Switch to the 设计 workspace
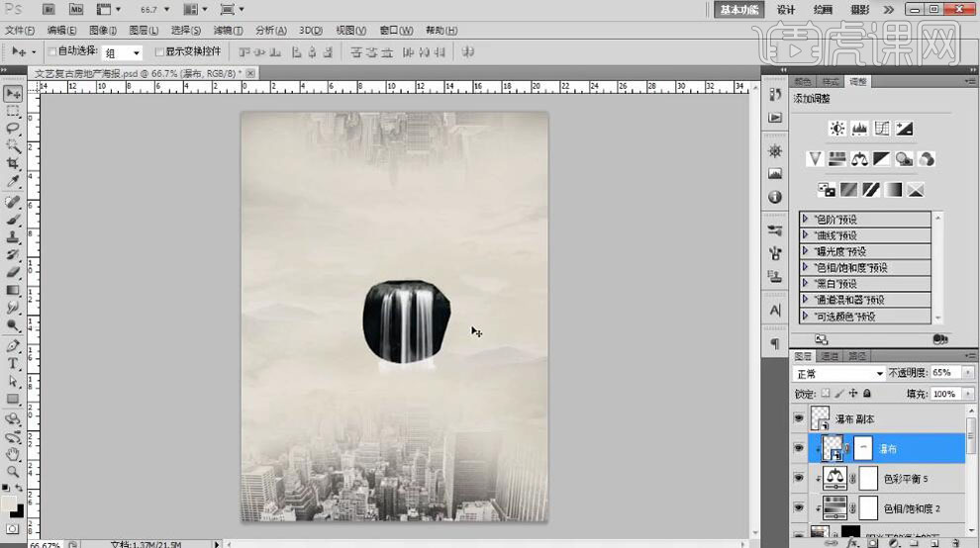 [786, 9]
